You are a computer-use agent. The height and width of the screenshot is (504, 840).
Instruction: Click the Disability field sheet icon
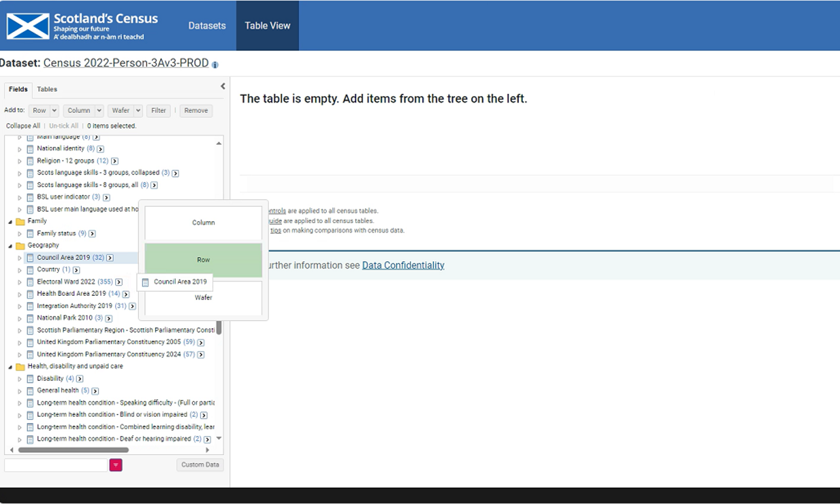point(30,379)
